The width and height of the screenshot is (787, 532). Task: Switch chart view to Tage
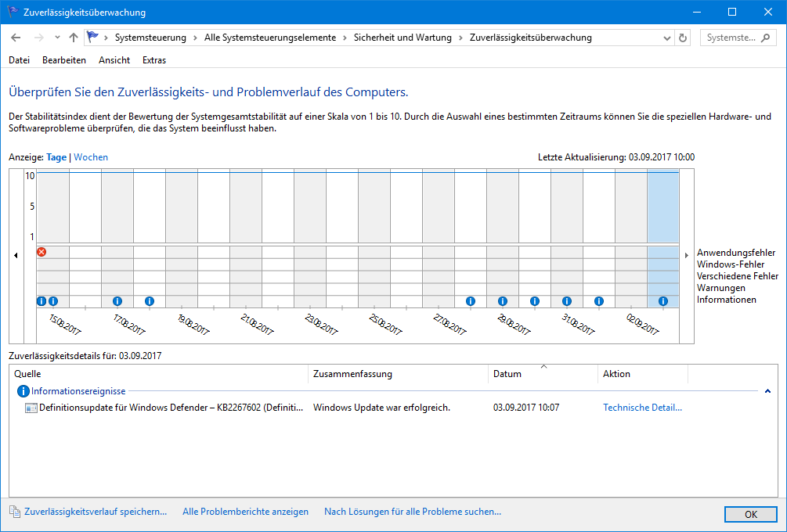tap(56, 157)
